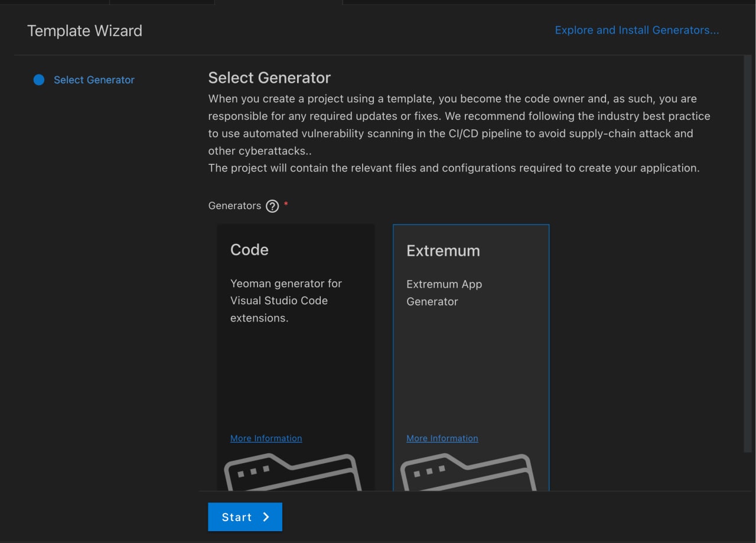This screenshot has width=756, height=543.
Task: Click the chevron arrow on the Start button
Action: (x=266, y=517)
